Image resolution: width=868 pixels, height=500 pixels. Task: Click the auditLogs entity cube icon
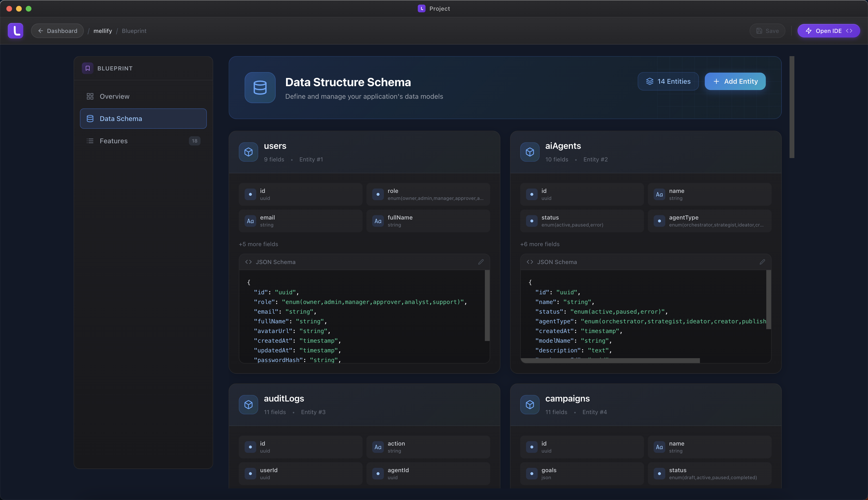[x=248, y=405]
